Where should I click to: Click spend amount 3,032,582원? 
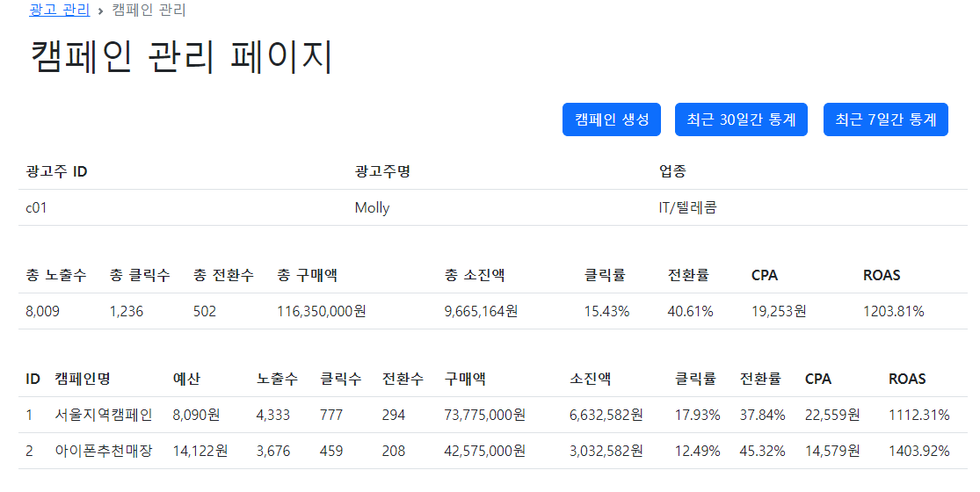(606, 452)
